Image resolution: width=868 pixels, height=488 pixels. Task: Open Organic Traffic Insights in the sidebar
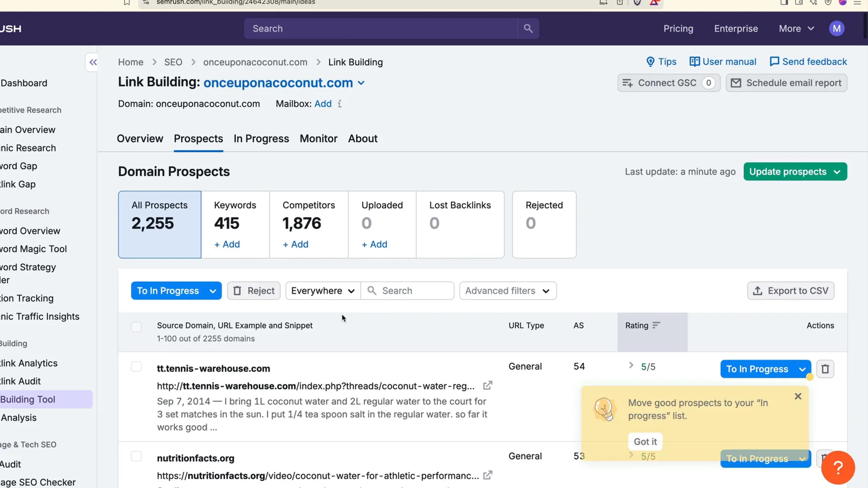tap(40, 317)
